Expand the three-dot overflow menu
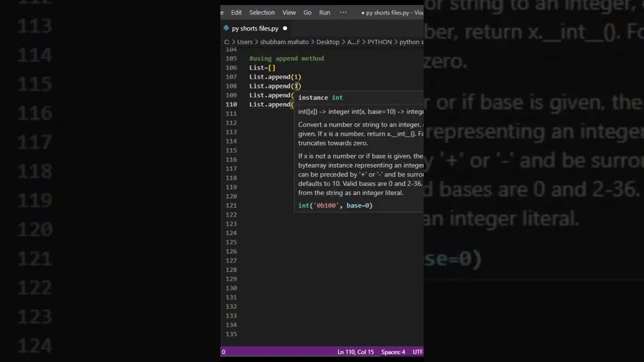The width and height of the screenshot is (644, 362). click(x=343, y=13)
